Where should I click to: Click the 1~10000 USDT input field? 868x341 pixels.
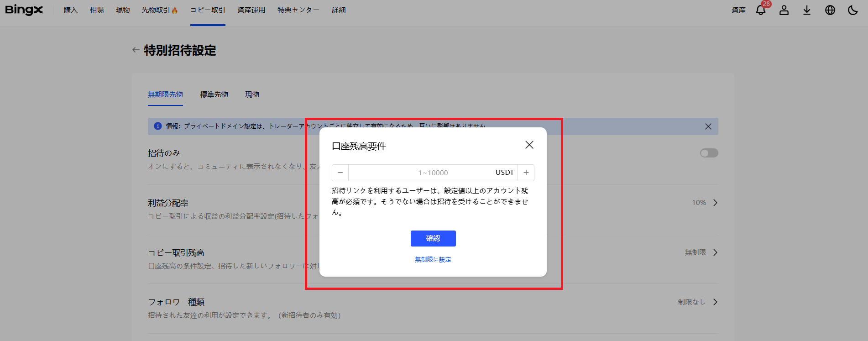(x=433, y=173)
